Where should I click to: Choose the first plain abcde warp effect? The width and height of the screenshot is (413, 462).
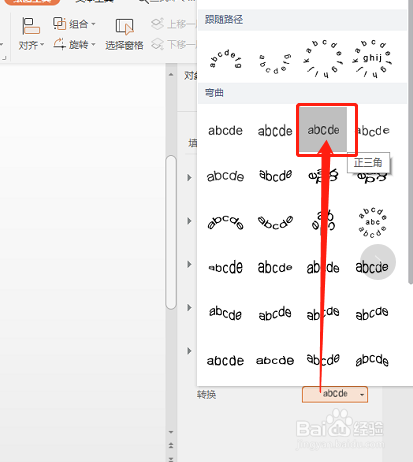pyautogui.click(x=225, y=130)
